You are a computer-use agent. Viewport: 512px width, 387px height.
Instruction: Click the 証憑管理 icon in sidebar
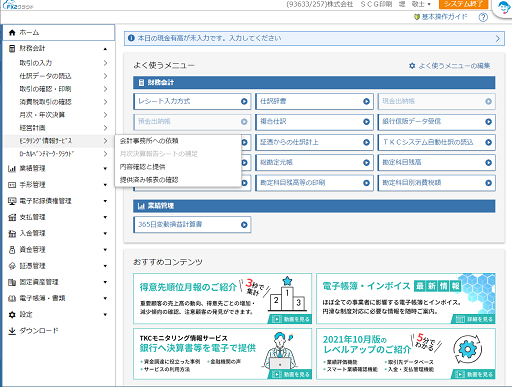pos(12,266)
